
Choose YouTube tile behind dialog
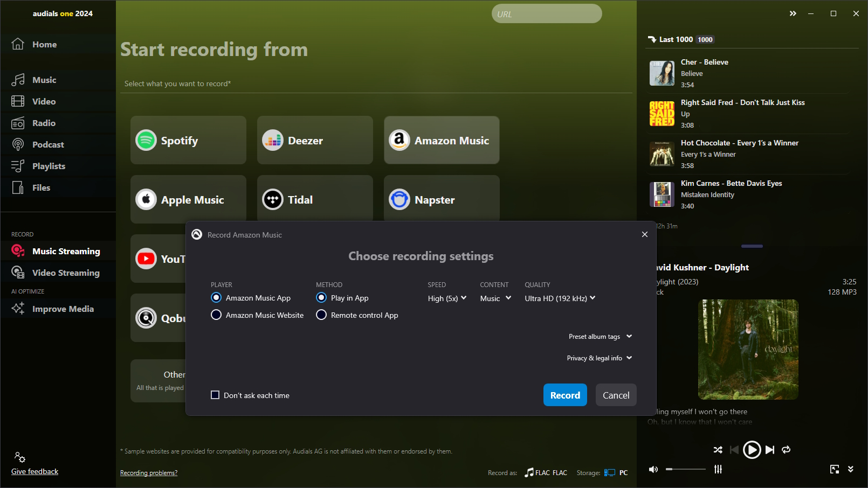[158, 259]
